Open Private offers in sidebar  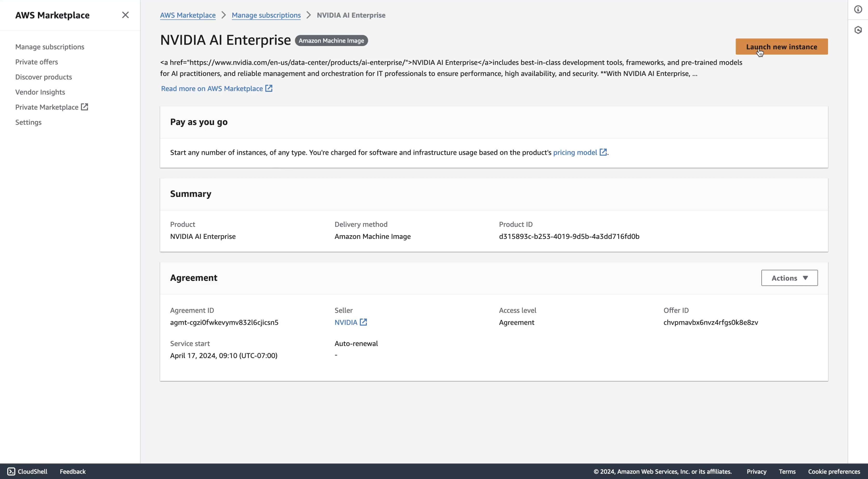tap(36, 62)
